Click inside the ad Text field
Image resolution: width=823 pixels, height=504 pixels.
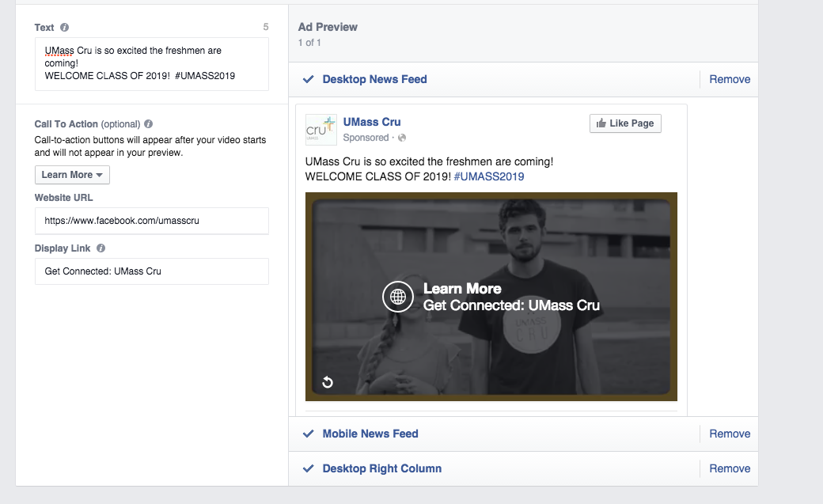152,63
